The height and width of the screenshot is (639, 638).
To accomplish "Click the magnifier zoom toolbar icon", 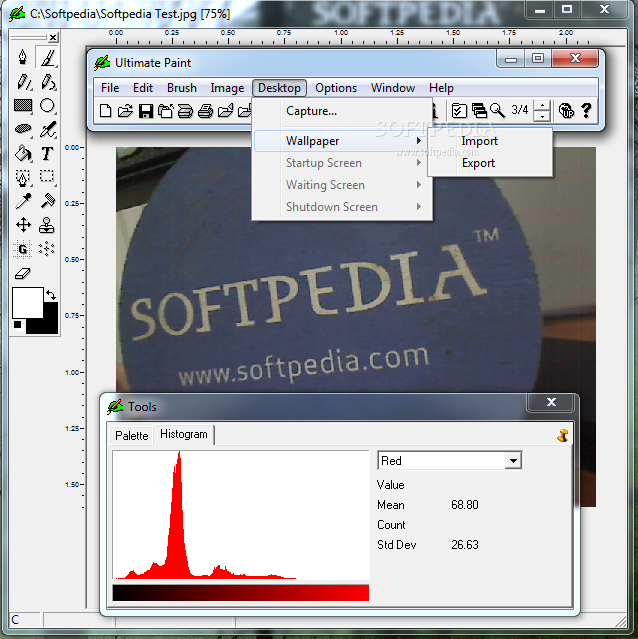I will pyautogui.click(x=497, y=110).
